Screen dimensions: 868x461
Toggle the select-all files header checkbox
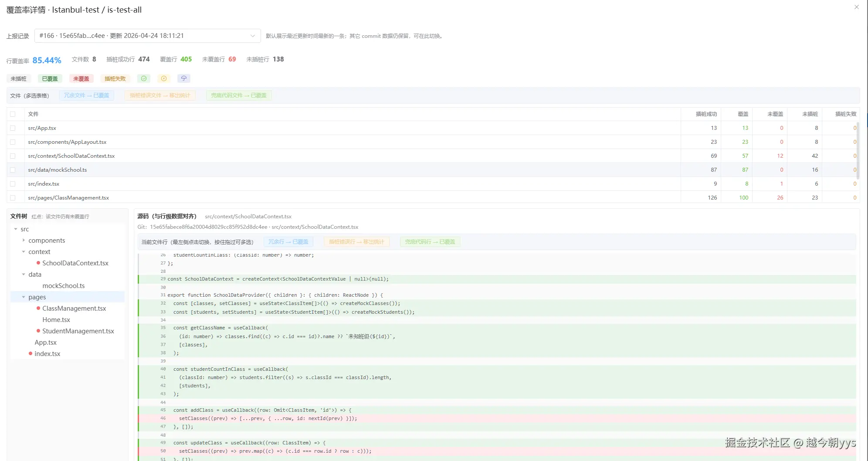13,114
